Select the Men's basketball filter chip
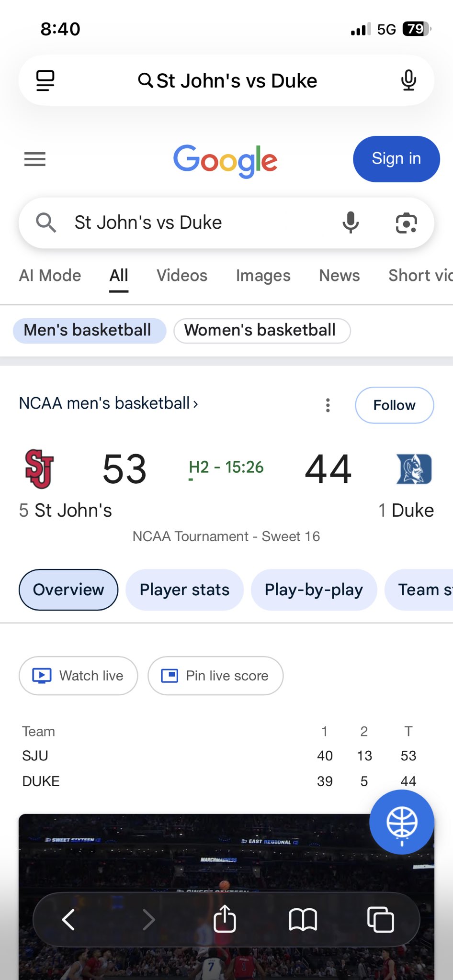The image size is (453, 980). (x=90, y=330)
